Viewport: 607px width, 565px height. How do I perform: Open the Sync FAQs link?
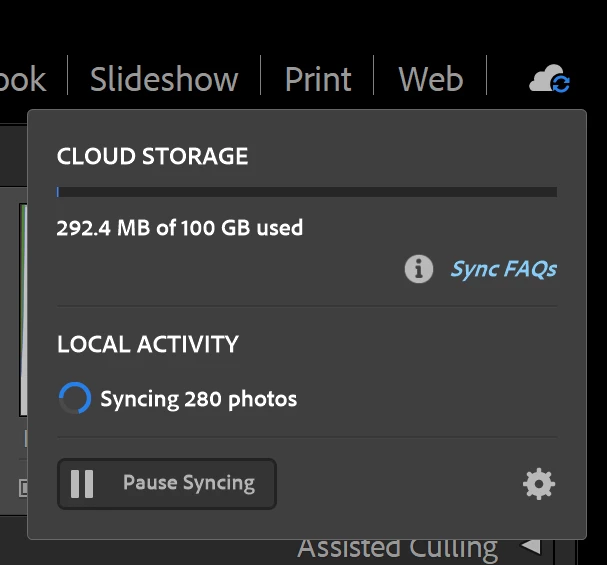coord(504,269)
